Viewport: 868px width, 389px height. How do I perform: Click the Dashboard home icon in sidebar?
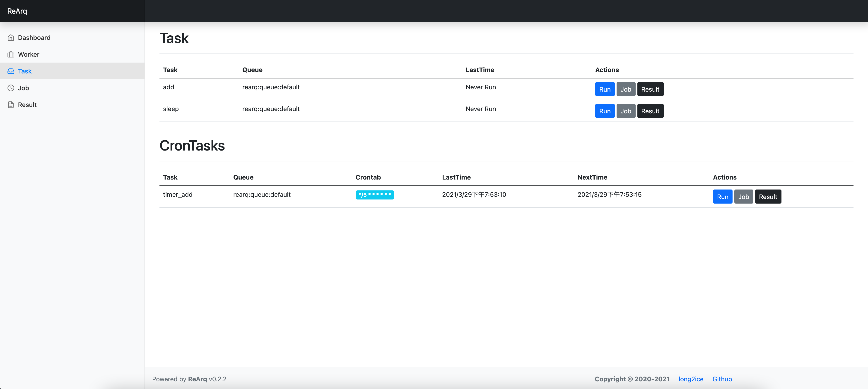coord(11,38)
